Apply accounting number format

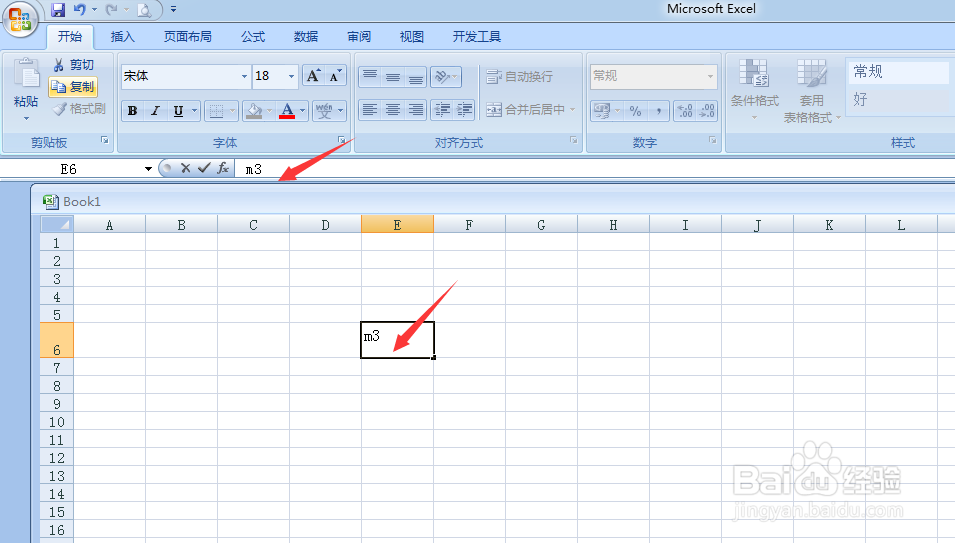602,111
